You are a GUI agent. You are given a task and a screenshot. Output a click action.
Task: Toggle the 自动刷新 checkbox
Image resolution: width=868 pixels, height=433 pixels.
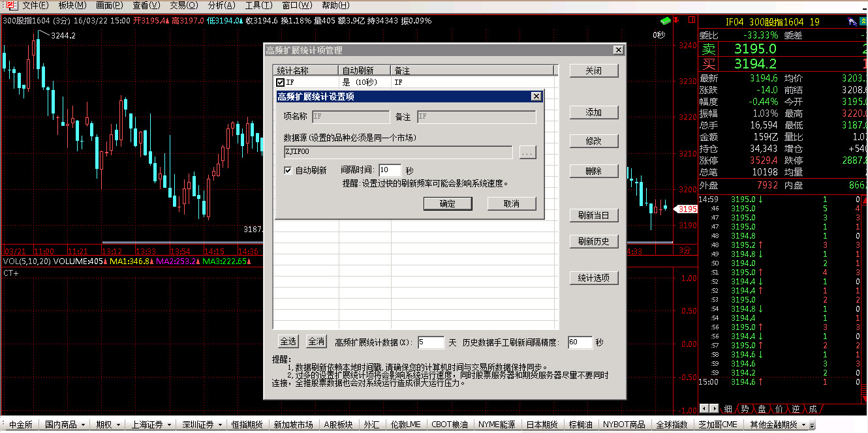pos(288,170)
